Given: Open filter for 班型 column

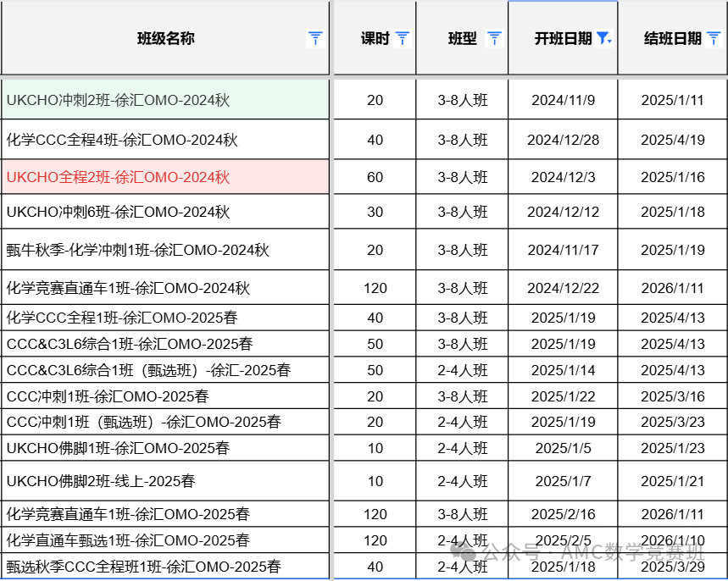Looking at the screenshot, I should [x=494, y=38].
